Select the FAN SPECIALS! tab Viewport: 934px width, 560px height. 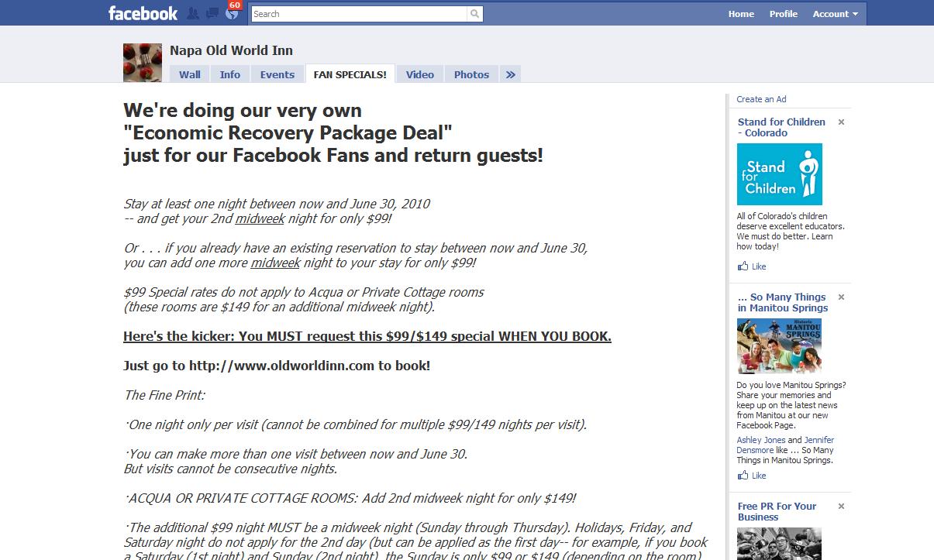click(x=350, y=74)
